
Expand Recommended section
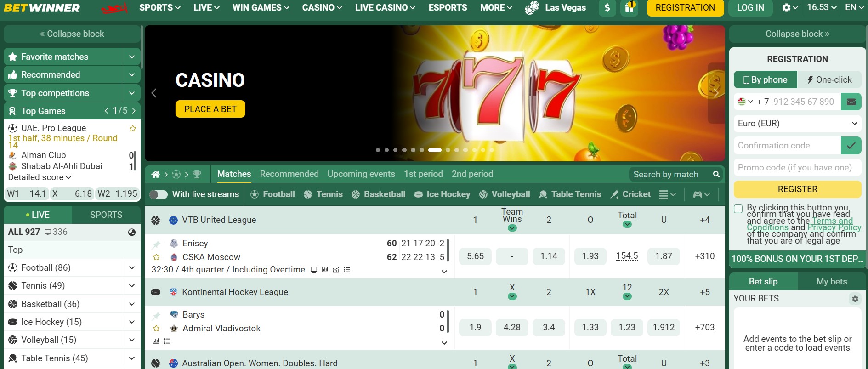click(x=132, y=74)
